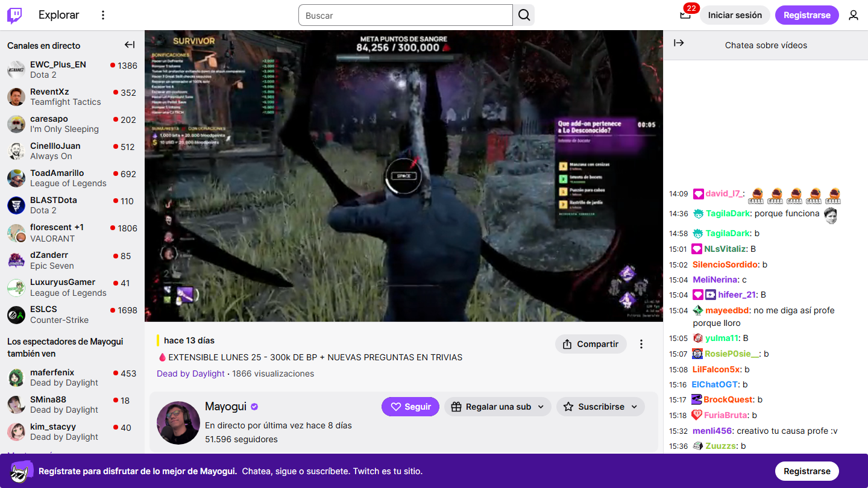Click RosieP0sie__ username in chat
Viewport: 868px width, 488px height.
click(732, 354)
